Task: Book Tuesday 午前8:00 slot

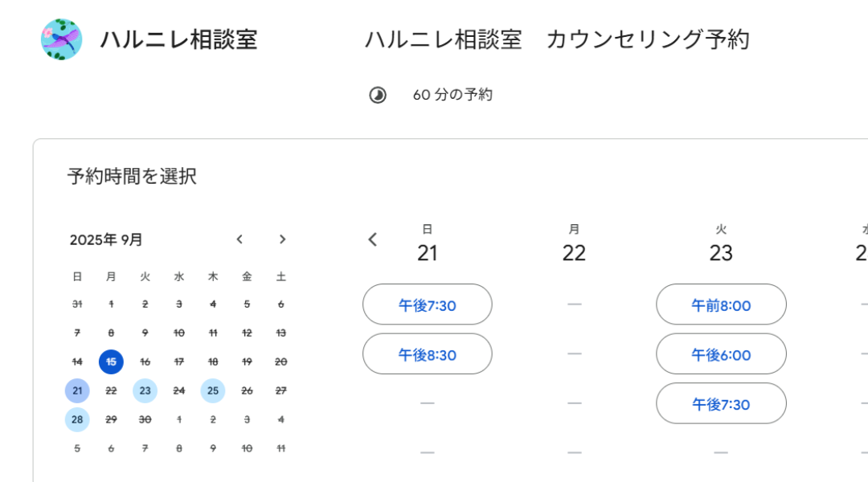Action: tap(721, 304)
